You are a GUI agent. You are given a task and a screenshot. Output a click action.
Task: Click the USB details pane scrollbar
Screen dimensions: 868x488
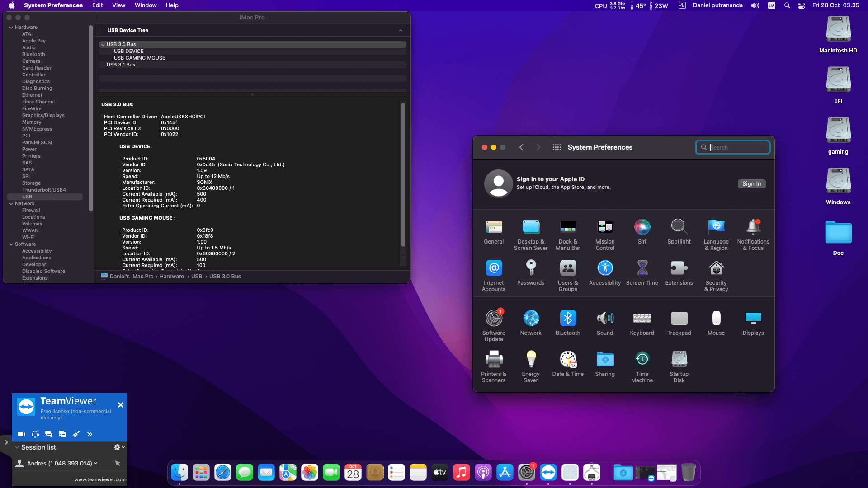(403, 174)
